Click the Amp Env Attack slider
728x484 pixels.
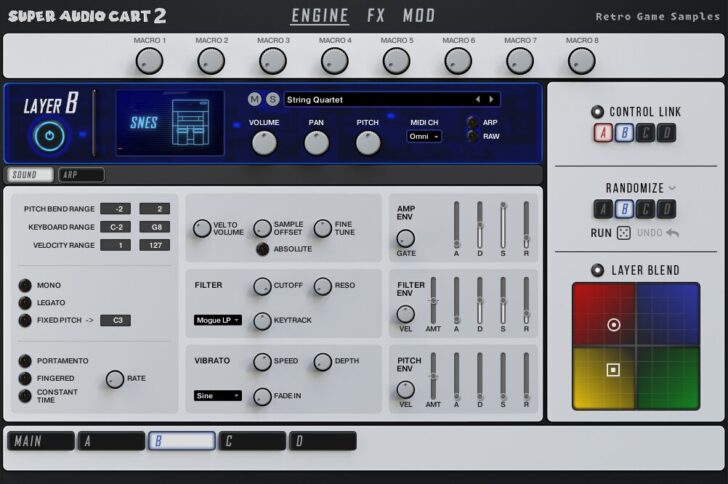(x=456, y=225)
